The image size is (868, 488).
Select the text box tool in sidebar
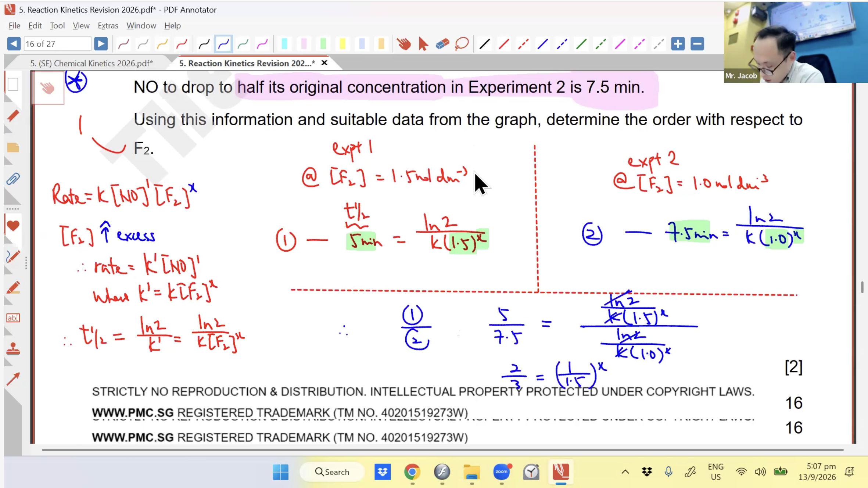pyautogui.click(x=13, y=318)
